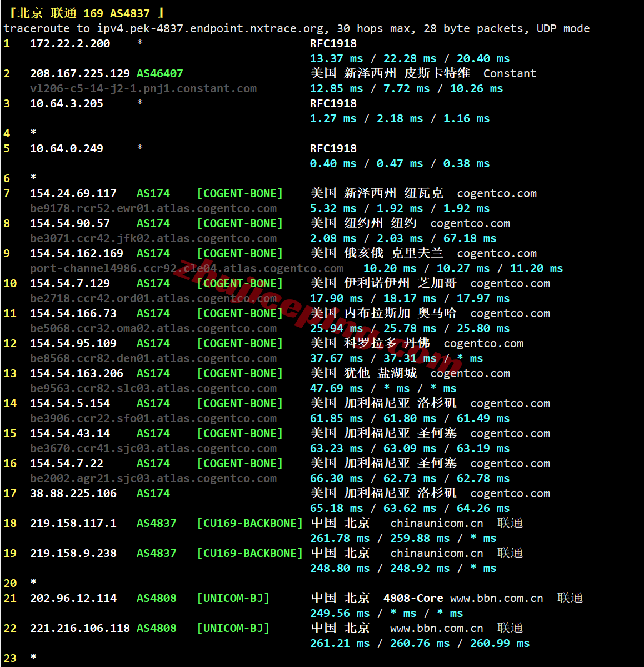Click hop number 23

click(x=10, y=658)
